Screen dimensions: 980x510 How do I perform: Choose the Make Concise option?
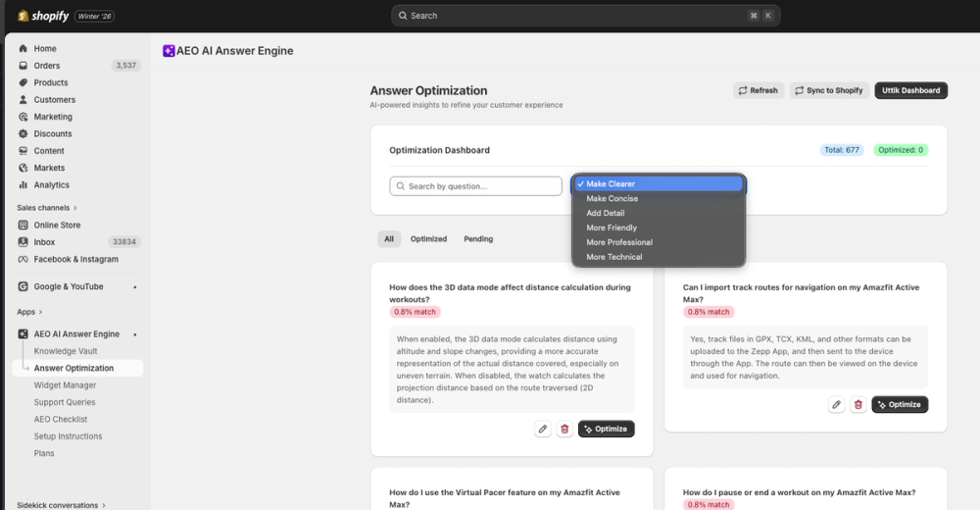click(x=659, y=198)
